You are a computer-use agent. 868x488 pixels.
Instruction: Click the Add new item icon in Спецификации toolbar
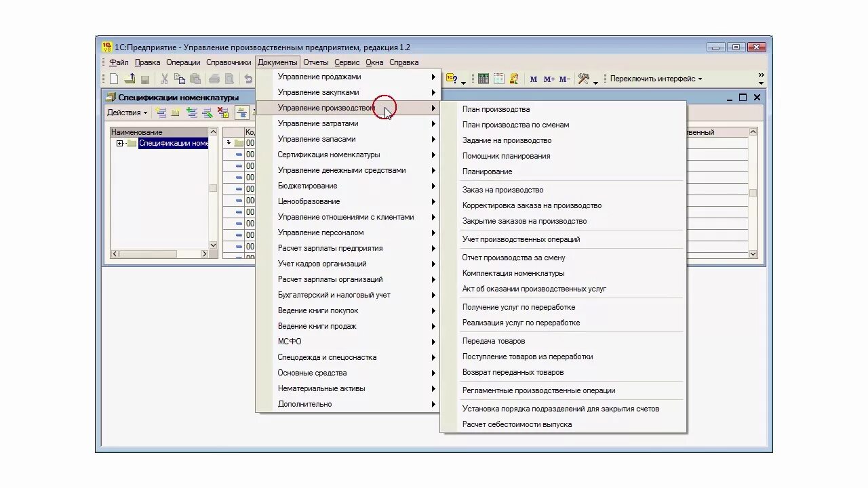click(x=161, y=113)
